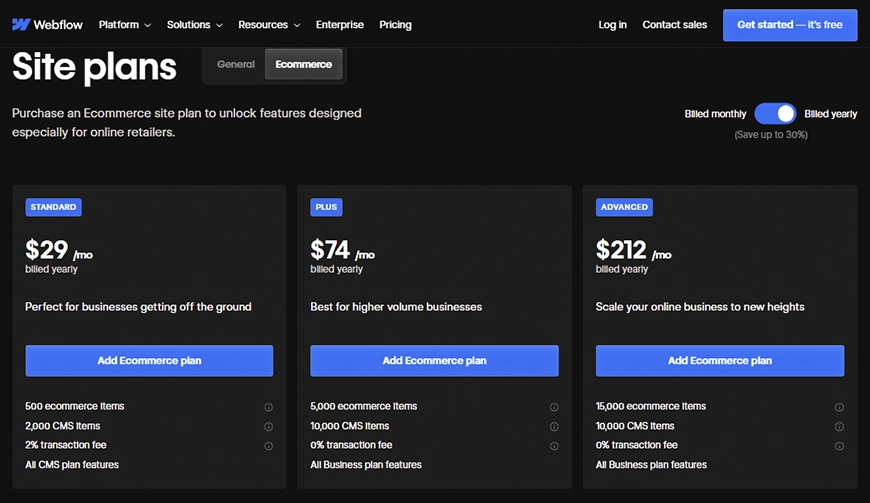Screen dimensions: 870x503
Task: Open the Enterprise page
Action: point(340,25)
